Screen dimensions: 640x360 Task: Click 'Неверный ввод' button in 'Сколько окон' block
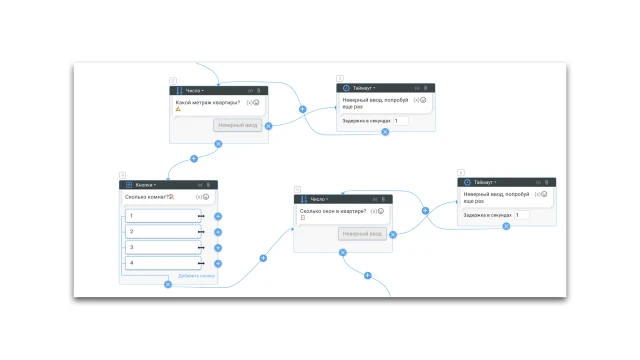(362, 234)
